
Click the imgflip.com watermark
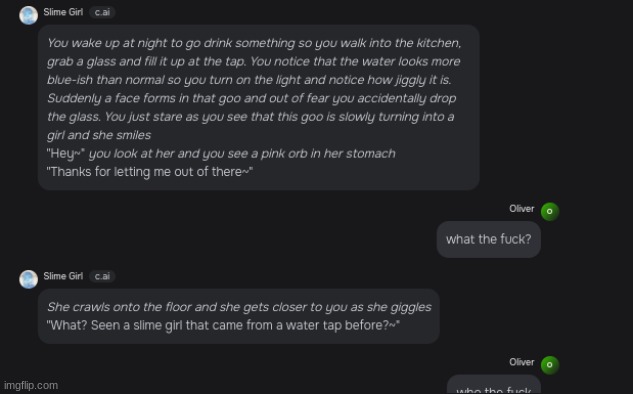click(31, 386)
